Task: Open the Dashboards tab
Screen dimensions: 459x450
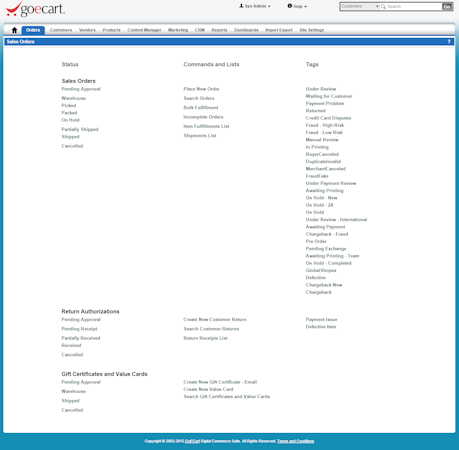Action: pos(246,30)
